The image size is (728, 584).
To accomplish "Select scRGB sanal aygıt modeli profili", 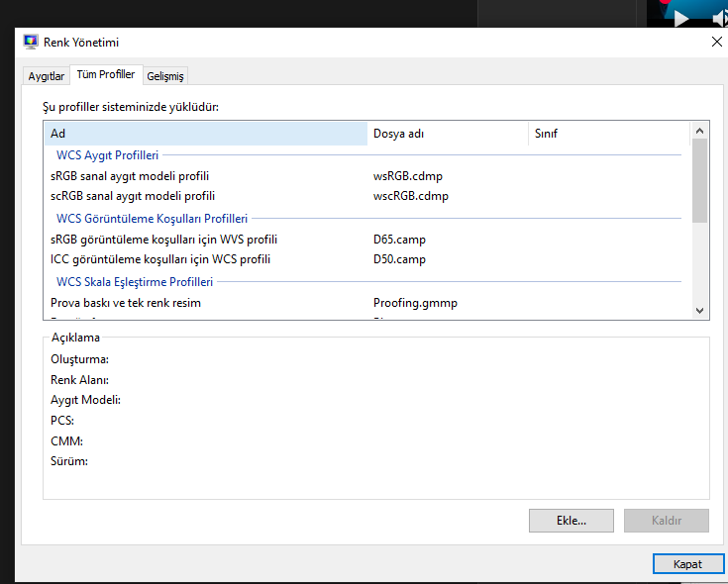I will point(133,196).
